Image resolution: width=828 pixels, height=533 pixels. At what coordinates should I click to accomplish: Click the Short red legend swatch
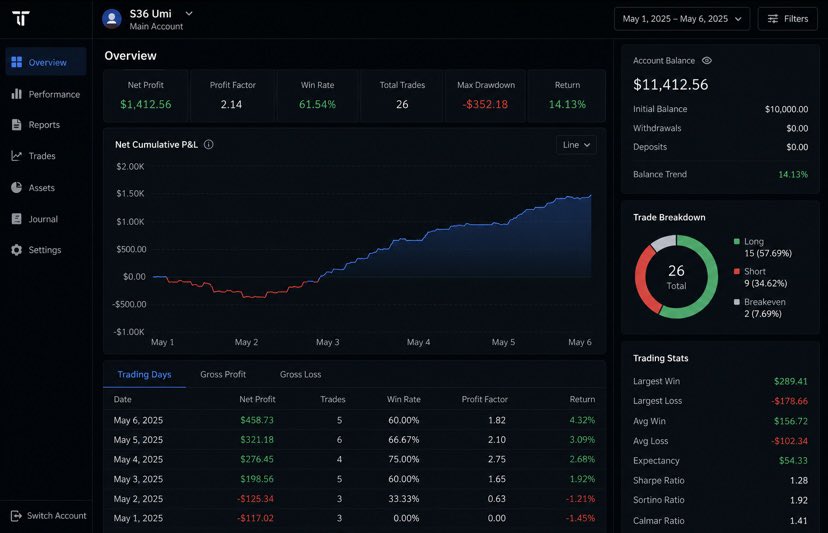pos(737,272)
